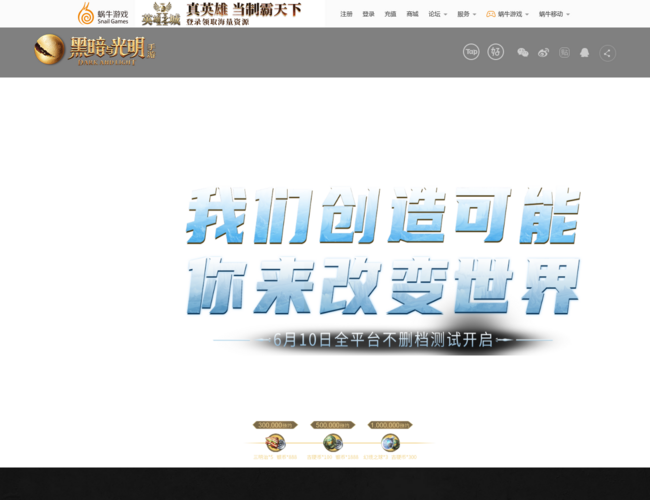Expand the 服务 service dropdown
The image size is (650, 500).
(x=467, y=14)
